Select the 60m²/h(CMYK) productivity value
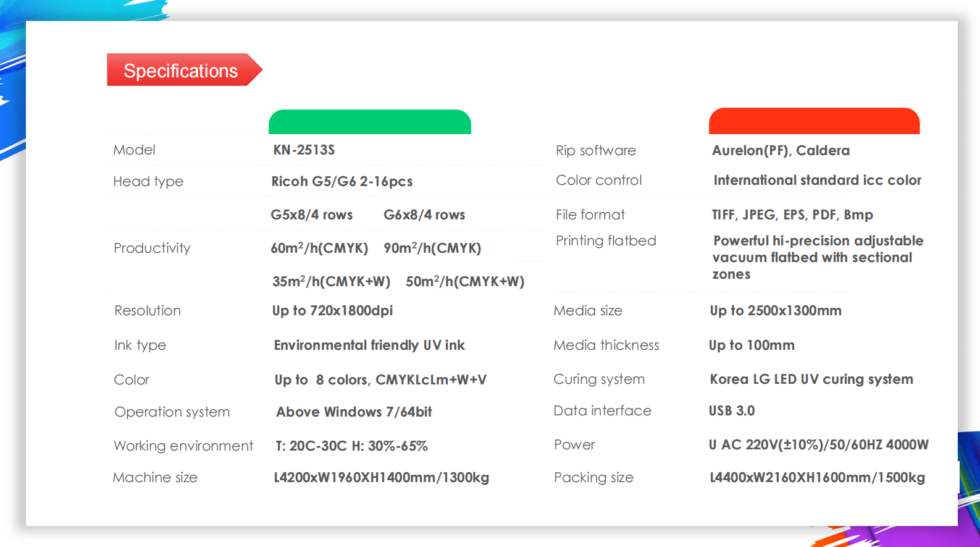Image resolution: width=980 pixels, height=547 pixels. [x=319, y=248]
